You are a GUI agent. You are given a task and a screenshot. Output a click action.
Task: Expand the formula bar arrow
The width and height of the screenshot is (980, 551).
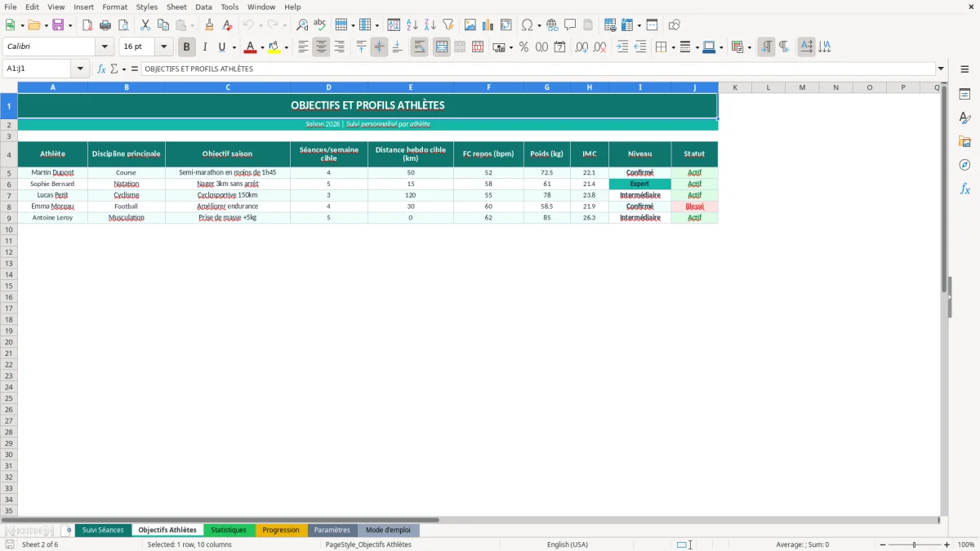click(941, 69)
